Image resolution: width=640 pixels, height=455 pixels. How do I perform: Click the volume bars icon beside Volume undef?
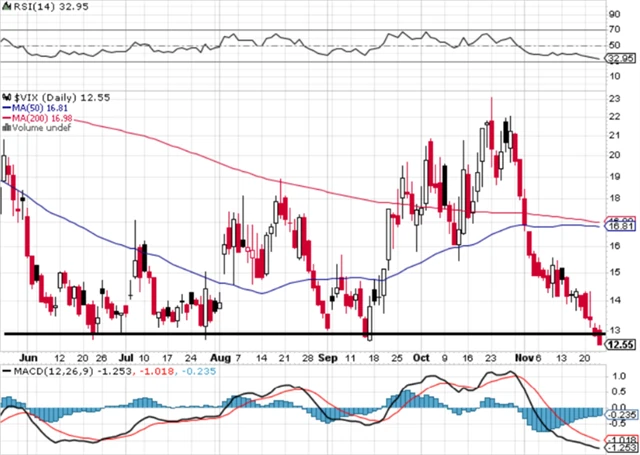(7, 128)
